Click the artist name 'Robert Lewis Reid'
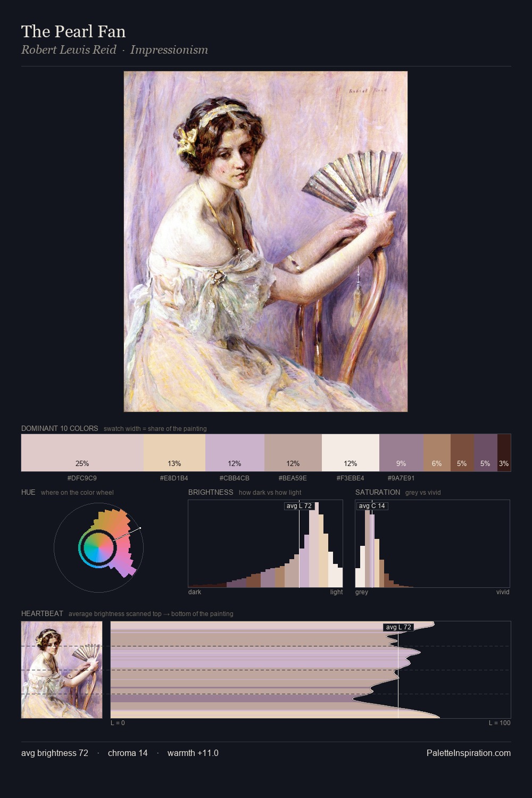This screenshot has width=532, height=798. pyautogui.click(x=69, y=49)
